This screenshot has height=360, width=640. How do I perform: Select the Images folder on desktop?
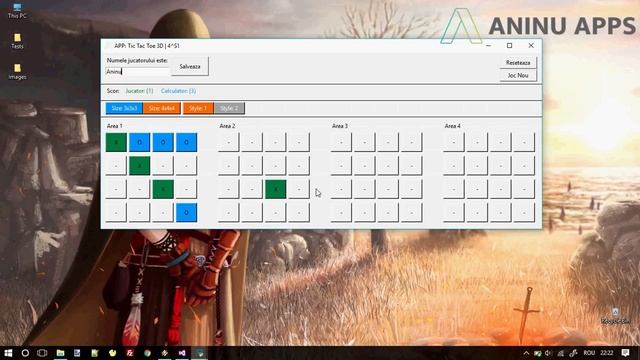click(x=17, y=71)
